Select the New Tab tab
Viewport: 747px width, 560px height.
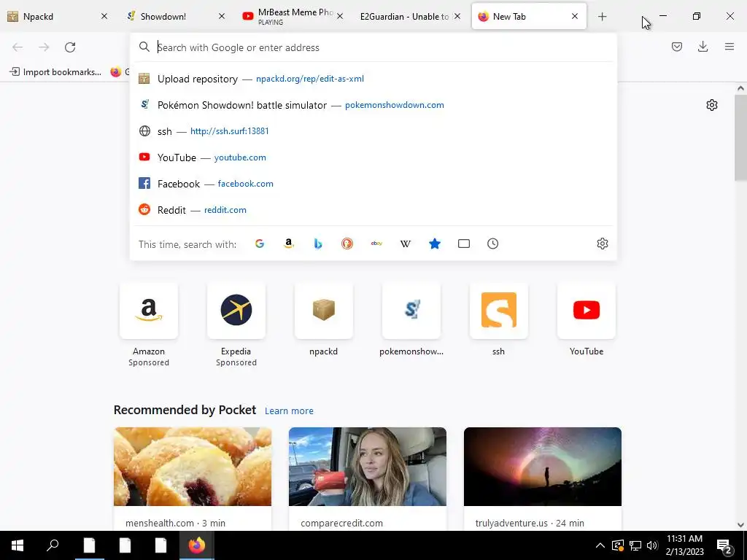[x=529, y=16]
